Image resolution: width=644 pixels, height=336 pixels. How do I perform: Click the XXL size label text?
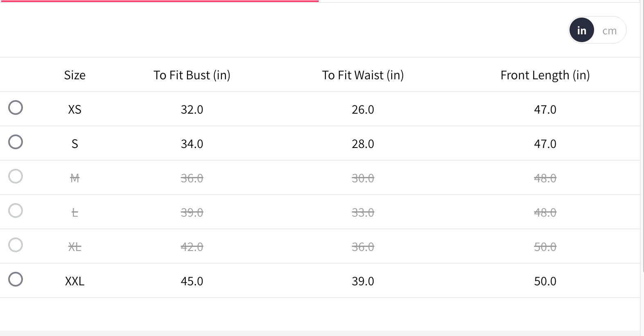coord(75,281)
